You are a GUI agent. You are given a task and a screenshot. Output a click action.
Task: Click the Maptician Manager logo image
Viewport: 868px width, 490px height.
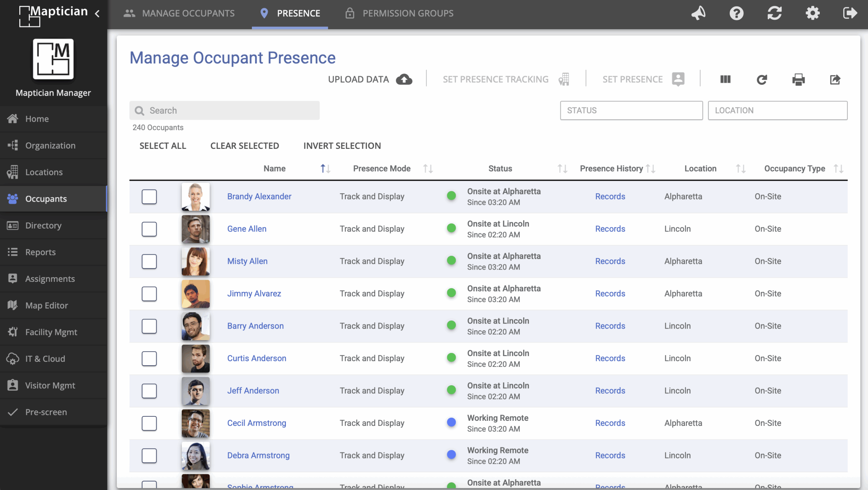53,59
